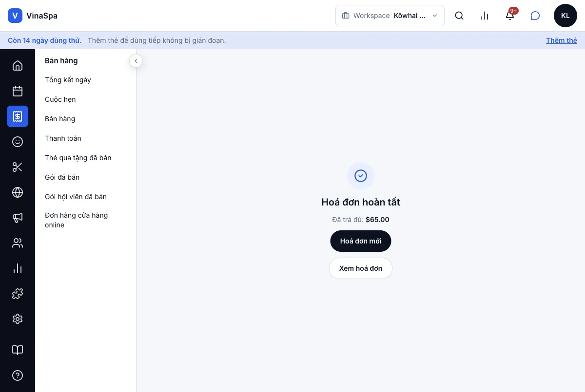Collapse the Bán hàng side panel
This screenshot has width=585, height=392.
(x=136, y=61)
